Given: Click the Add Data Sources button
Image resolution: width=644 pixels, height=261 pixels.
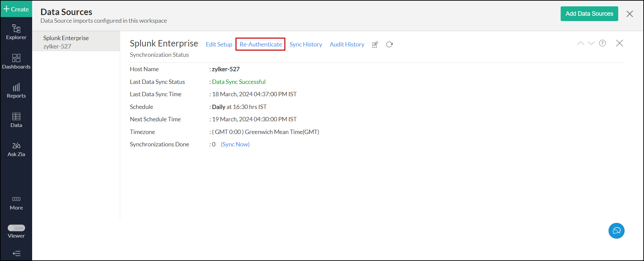Looking at the screenshot, I should point(589,14).
